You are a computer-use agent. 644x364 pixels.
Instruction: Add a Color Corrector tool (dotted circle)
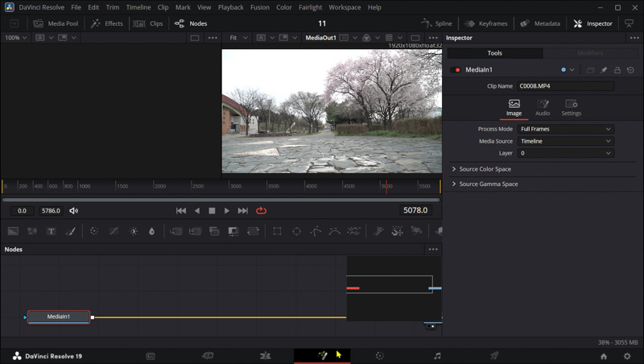coord(94,231)
